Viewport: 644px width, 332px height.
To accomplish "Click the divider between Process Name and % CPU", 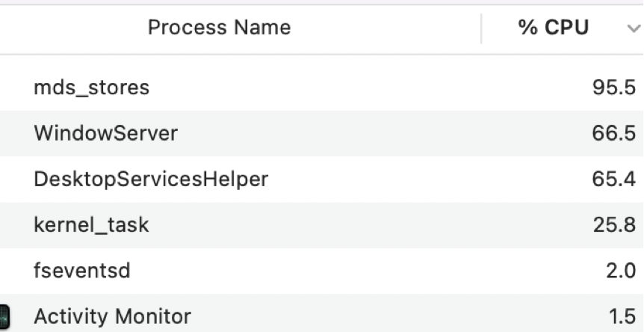I will coord(482,28).
